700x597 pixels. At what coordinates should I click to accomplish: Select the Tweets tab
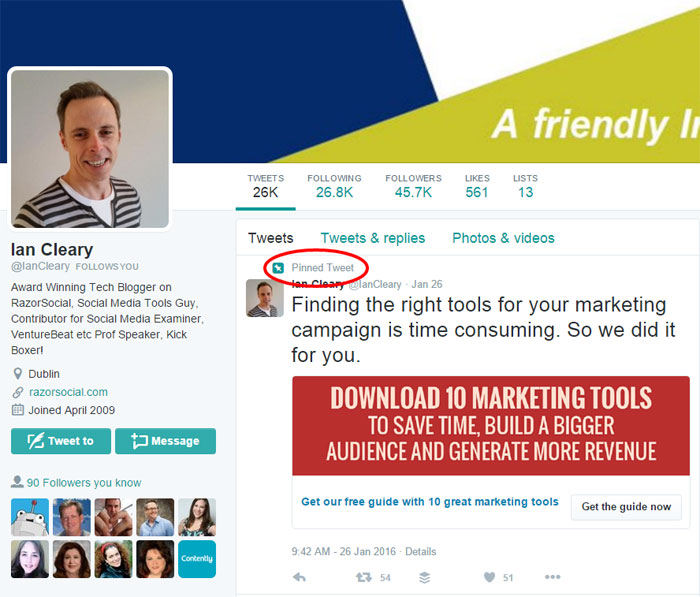point(271,238)
